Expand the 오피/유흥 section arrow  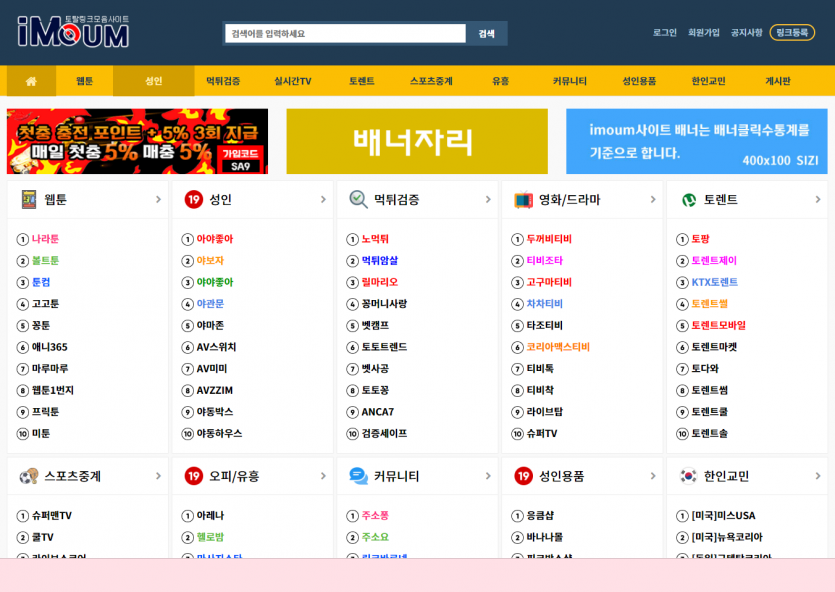tap(323, 476)
